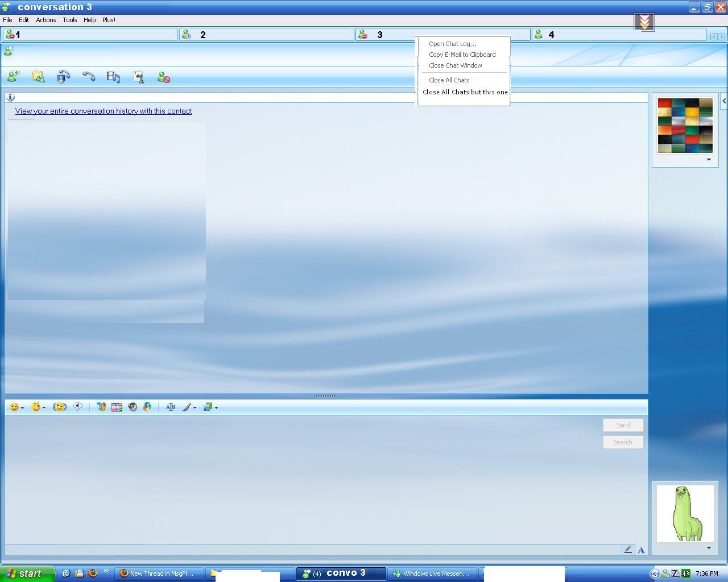
Task: Start a voice call using the phone icon
Action: click(x=88, y=77)
